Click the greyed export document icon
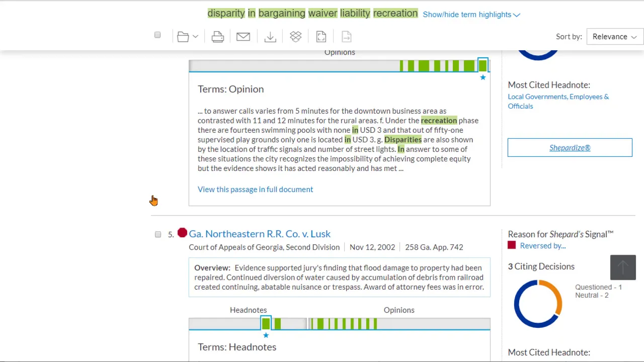This screenshot has width=644, height=362. pos(346,37)
